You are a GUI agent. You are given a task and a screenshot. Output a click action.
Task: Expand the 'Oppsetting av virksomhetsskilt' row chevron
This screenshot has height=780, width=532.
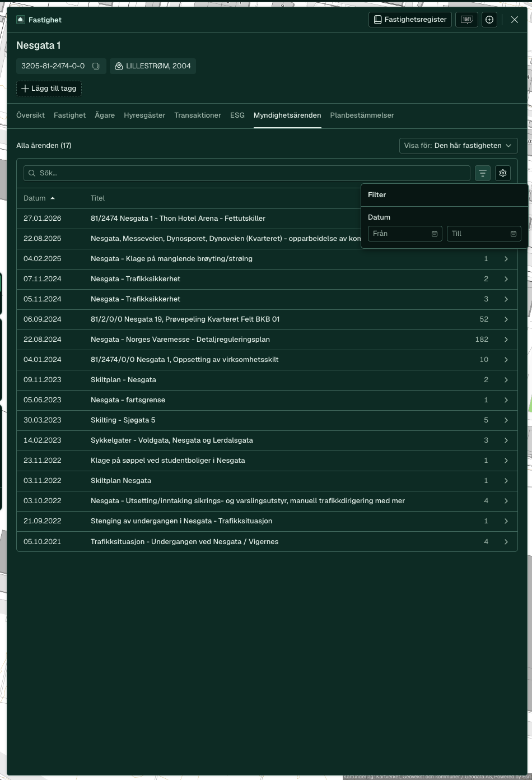[506, 360]
